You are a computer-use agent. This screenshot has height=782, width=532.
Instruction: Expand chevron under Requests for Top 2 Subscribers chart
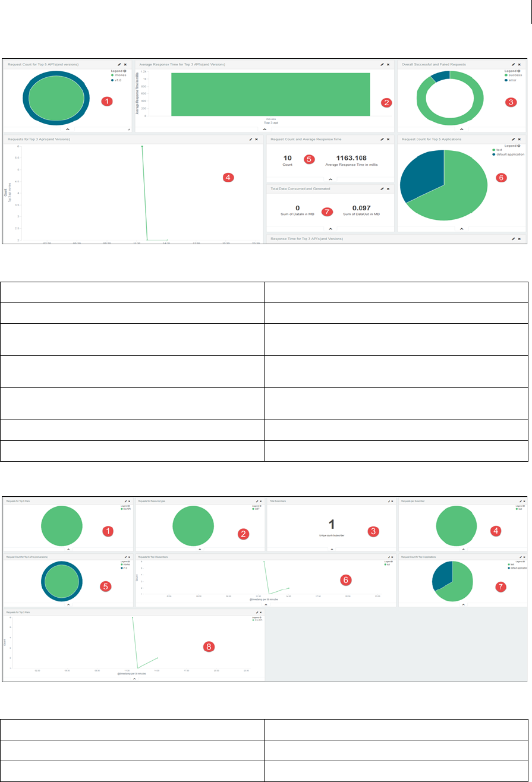(266, 605)
